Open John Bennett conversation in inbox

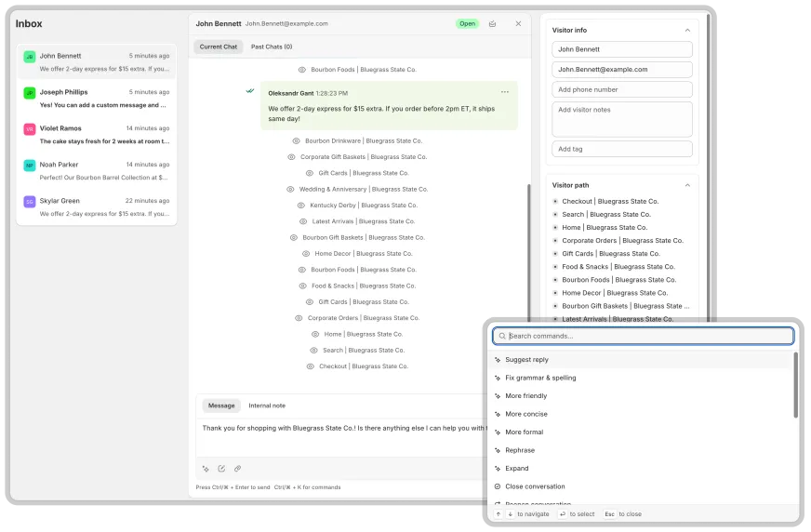pos(97,62)
